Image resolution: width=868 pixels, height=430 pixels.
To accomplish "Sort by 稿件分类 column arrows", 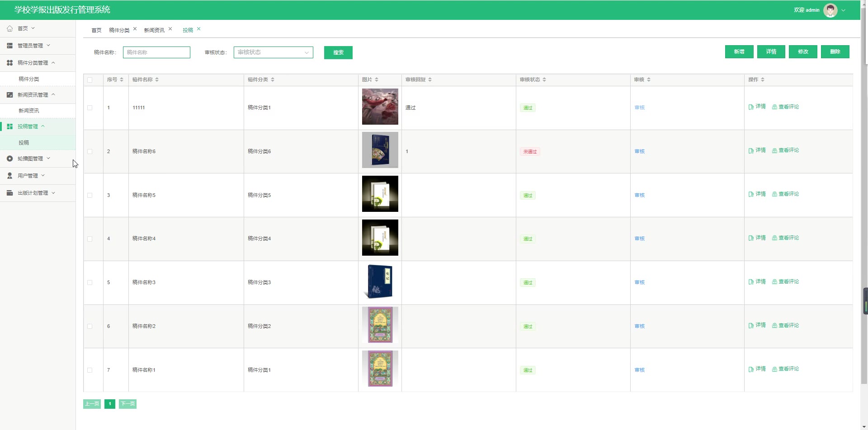I will click(273, 79).
